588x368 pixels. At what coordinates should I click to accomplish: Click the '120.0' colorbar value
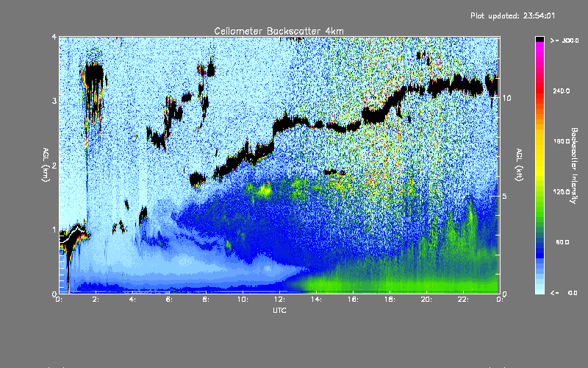(x=562, y=192)
